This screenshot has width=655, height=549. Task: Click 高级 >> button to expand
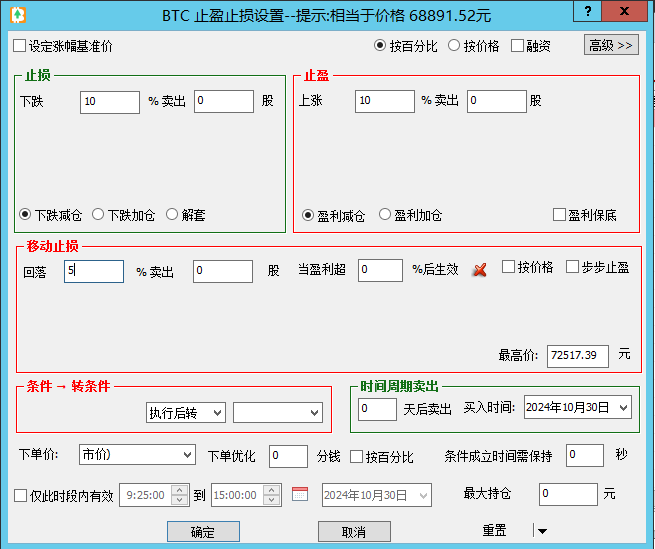click(611, 45)
